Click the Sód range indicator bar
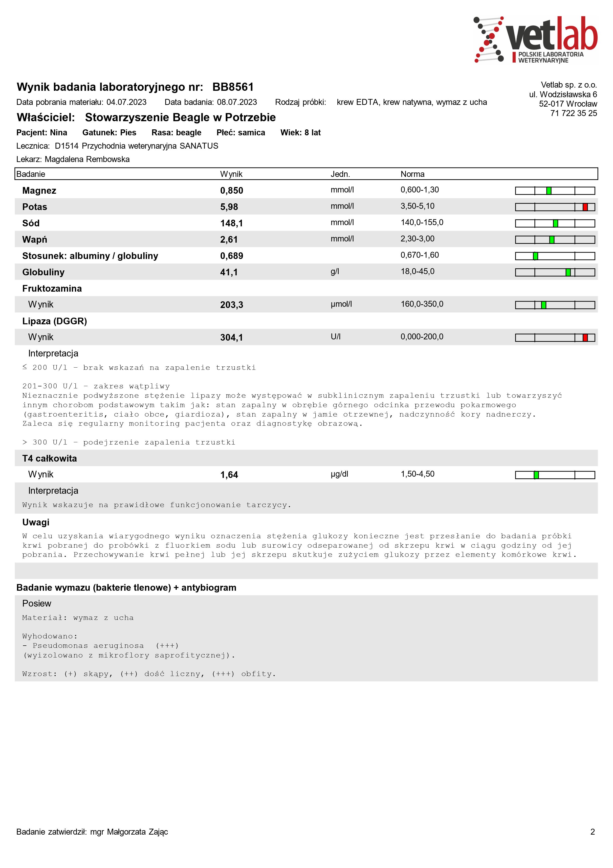The height and width of the screenshot is (868, 613). point(555,223)
